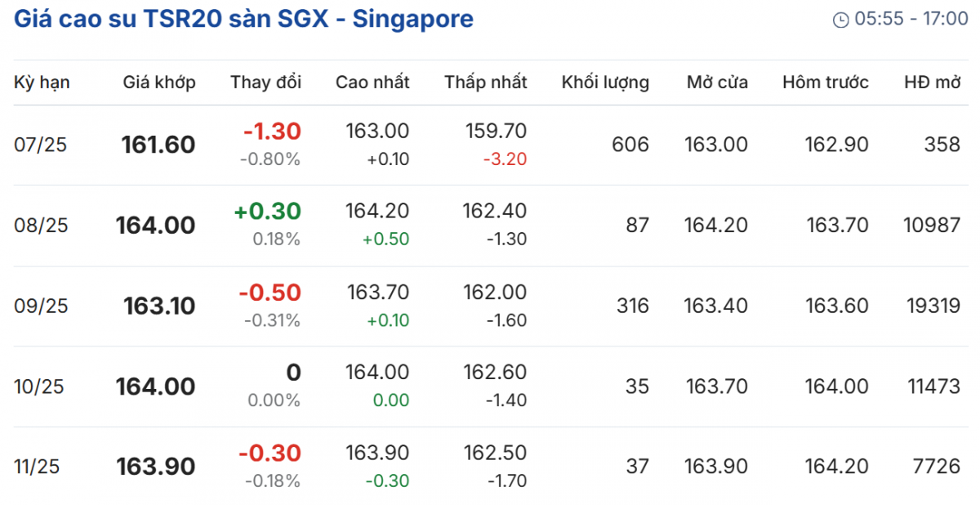
Task: Click the 'Hôm trước' column header
Action: (826, 82)
